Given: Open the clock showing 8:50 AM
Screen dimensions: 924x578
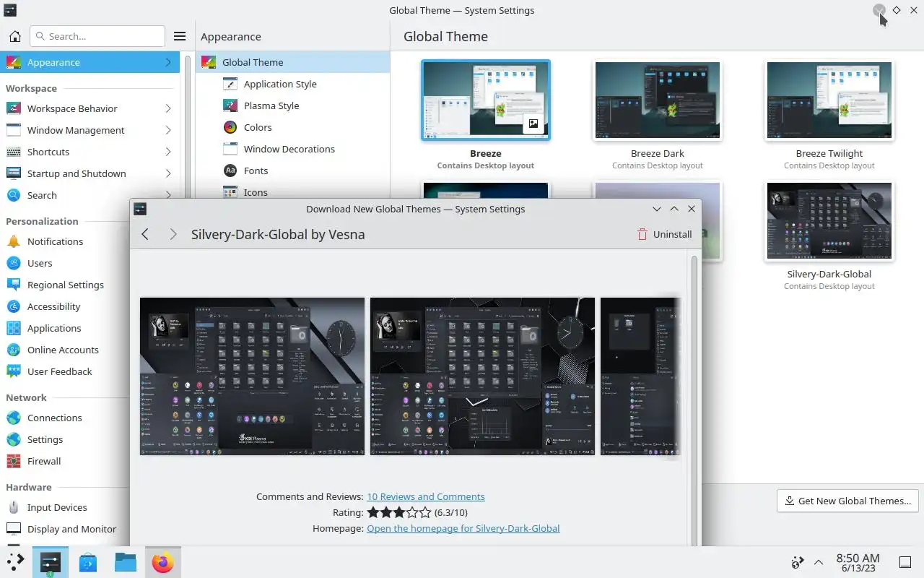Looking at the screenshot, I should coord(858,562).
